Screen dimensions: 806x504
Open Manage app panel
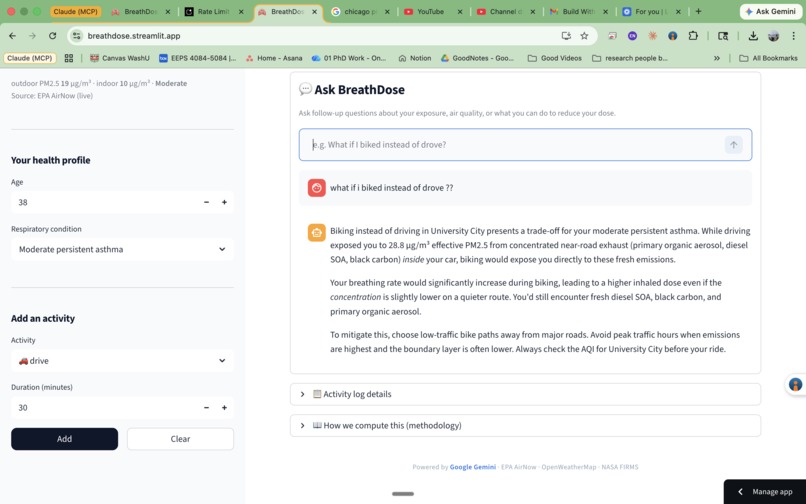(765, 492)
